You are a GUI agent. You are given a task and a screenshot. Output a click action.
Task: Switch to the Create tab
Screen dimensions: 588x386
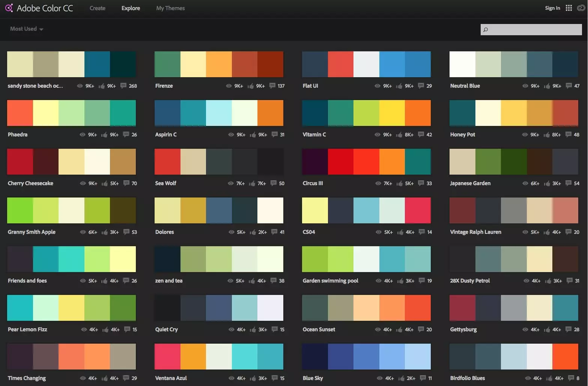click(98, 8)
